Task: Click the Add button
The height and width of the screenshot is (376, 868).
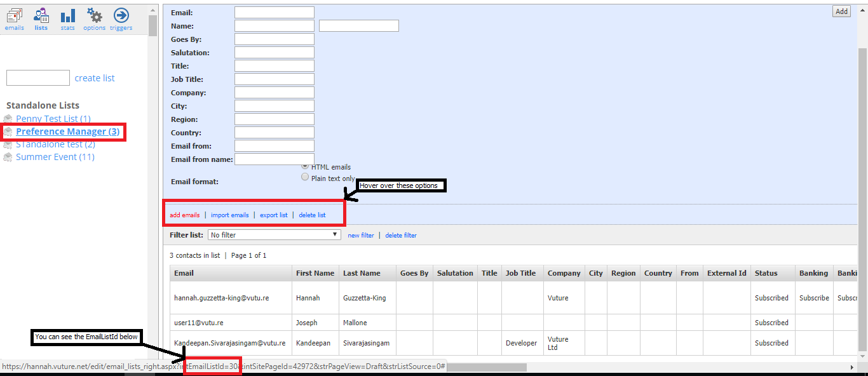Action: pos(841,11)
